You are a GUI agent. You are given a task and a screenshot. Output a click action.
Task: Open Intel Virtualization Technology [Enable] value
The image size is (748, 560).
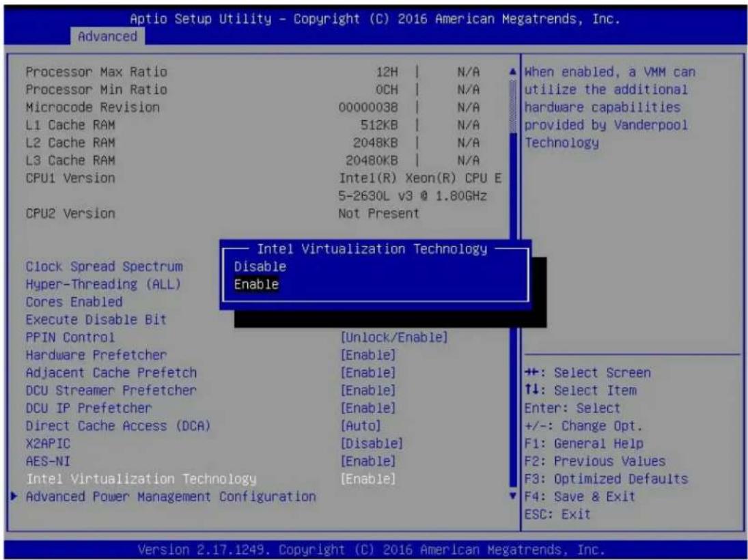[368, 479]
